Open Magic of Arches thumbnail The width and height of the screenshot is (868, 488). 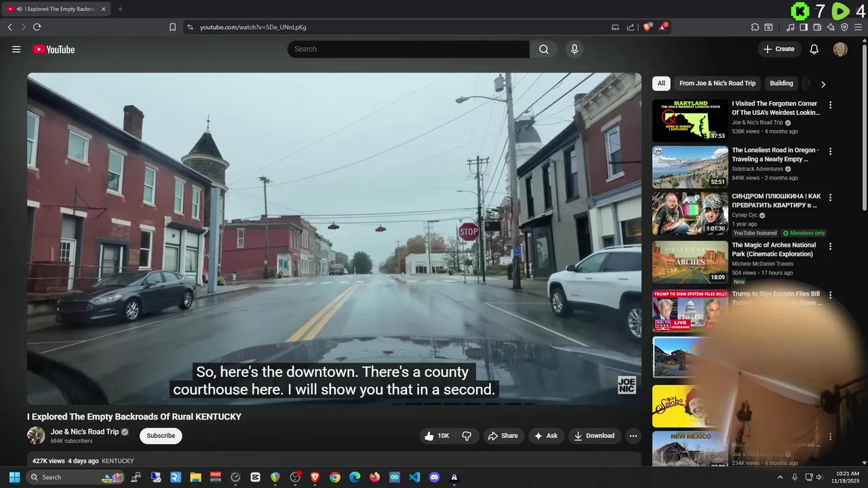(690, 262)
